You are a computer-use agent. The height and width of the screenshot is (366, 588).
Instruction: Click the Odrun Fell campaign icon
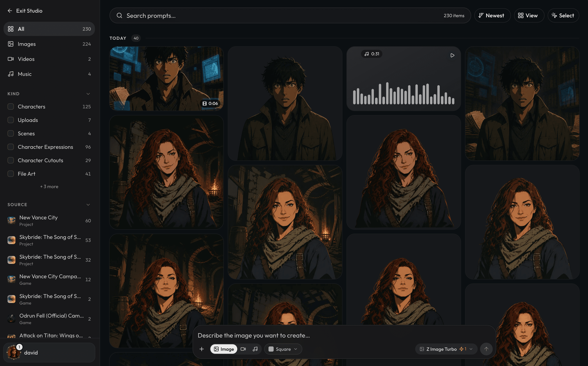tap(11, 319)
